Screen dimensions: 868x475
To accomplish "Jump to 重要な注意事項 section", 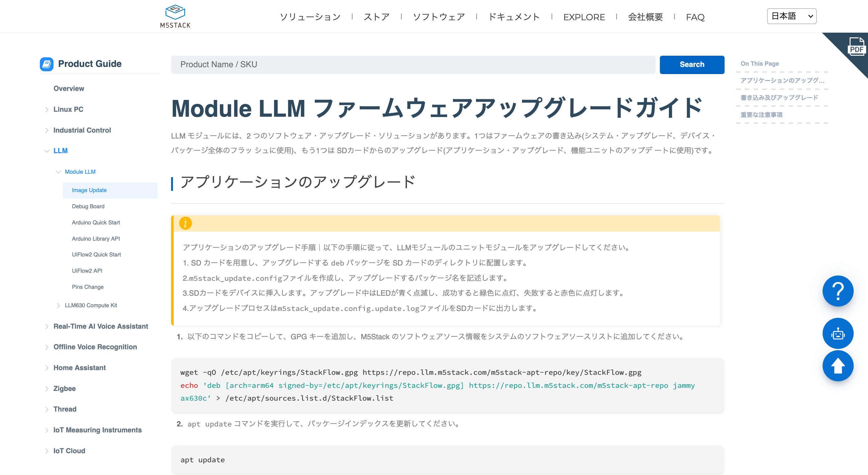I will tap(761, 115).
